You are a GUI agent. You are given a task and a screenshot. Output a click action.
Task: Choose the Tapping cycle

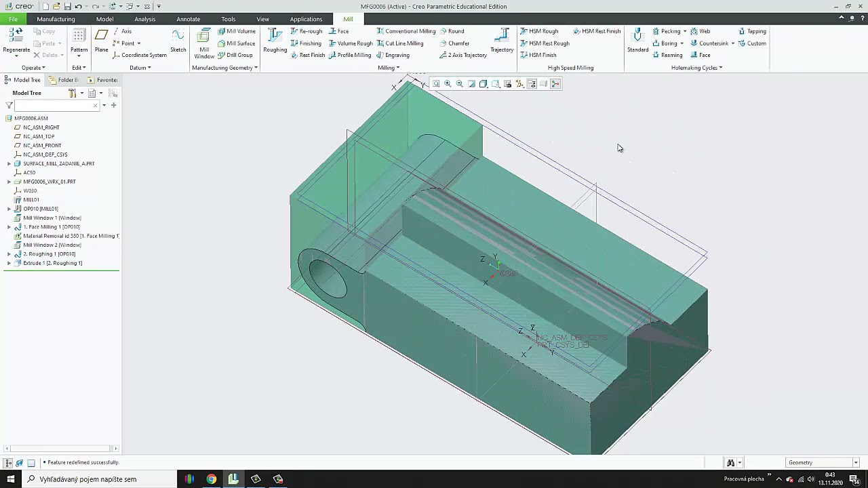[752, 31]
